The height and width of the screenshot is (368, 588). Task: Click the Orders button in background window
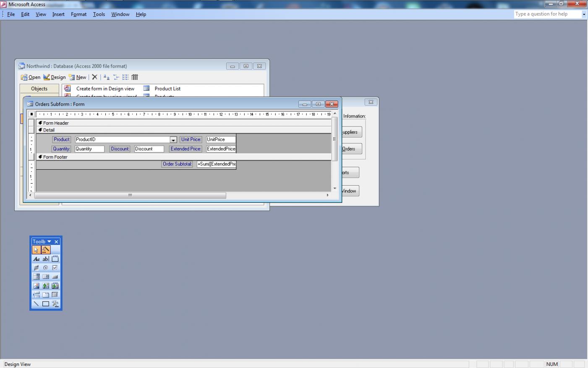[351, 149]
